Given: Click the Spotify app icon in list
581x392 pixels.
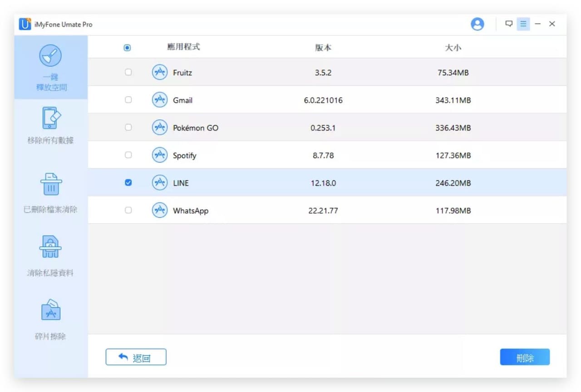Looking at the screenshot, I should [159, 155].
